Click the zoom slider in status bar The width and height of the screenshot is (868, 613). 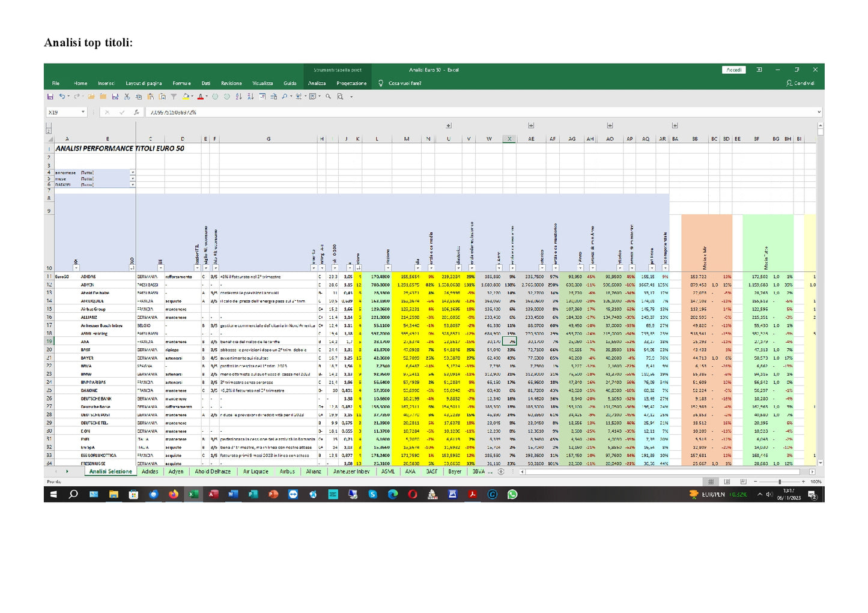780,482
